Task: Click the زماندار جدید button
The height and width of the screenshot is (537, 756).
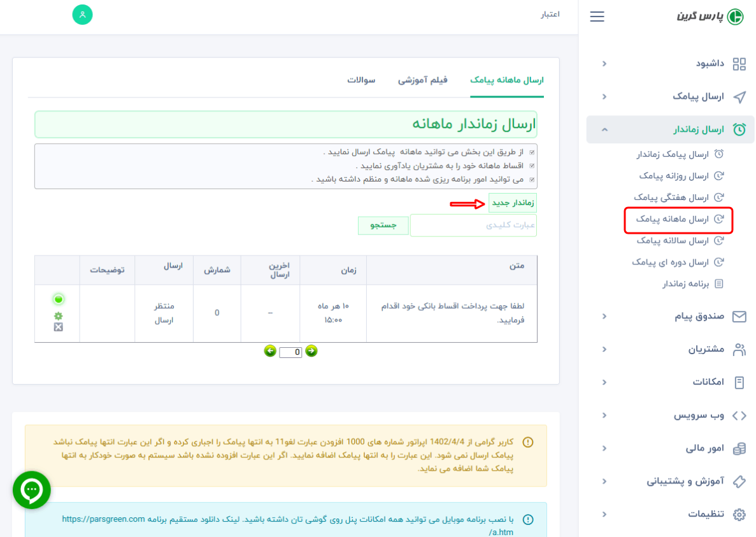Action: click(x=513, y=203)
